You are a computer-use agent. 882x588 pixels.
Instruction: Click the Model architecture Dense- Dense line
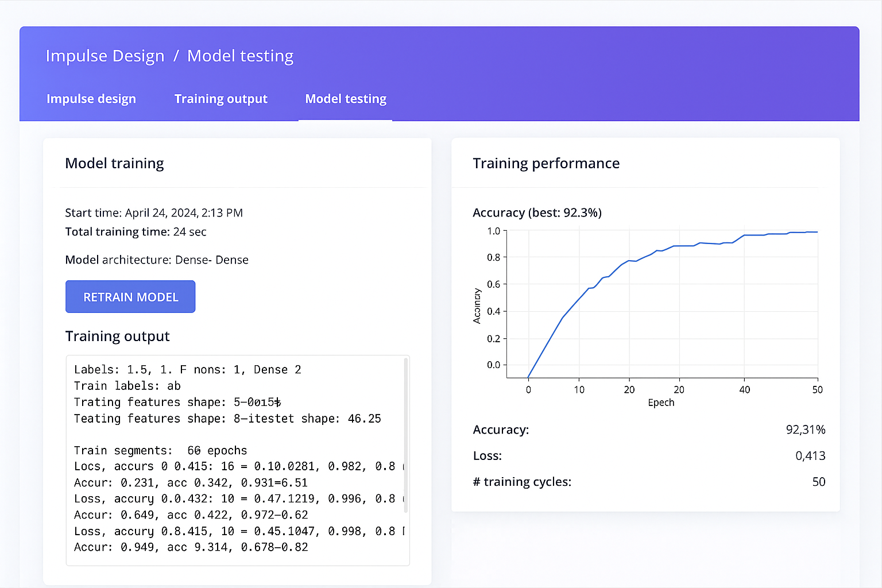(157, 260)
